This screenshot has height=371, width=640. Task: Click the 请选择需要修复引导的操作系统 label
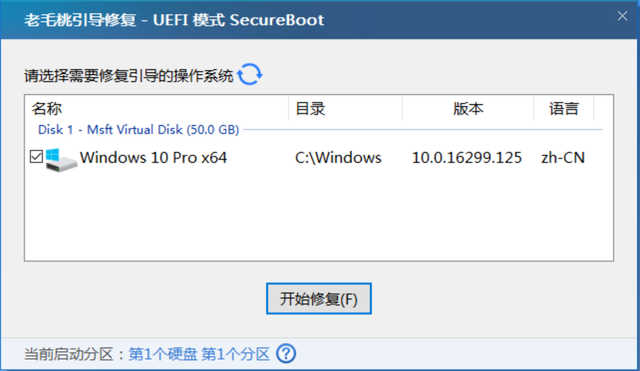coord(129,76)
